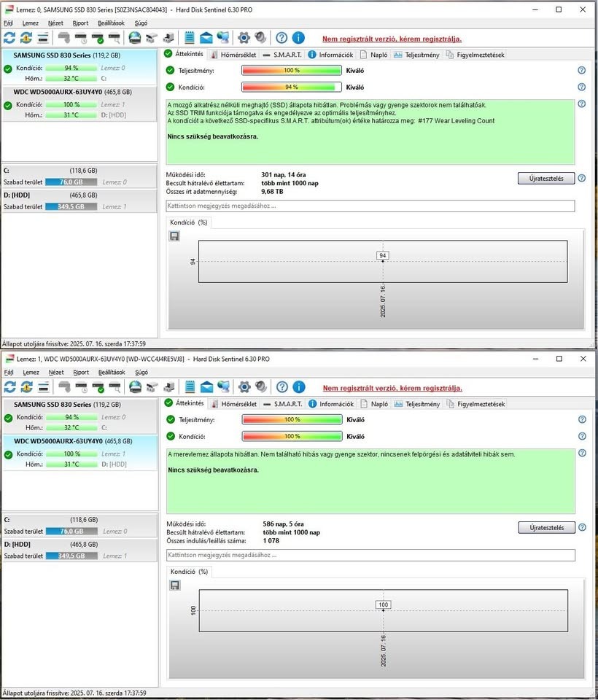This screenshot has height=700, width=598.
Task: Switch to Hőmérséklet tab in top window
Action: [x=233, y=55]
